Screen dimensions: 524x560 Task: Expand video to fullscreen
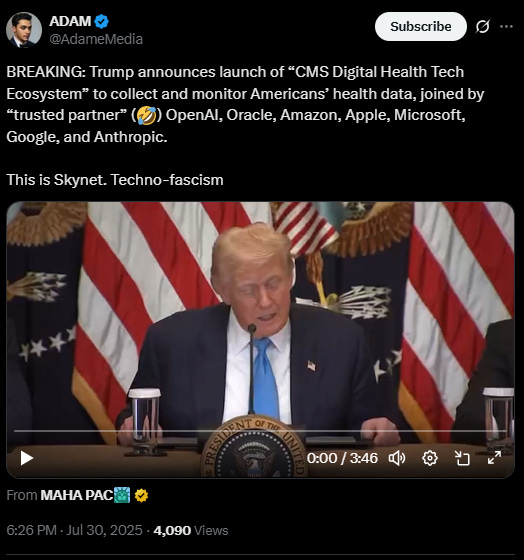tap(494, 458)
